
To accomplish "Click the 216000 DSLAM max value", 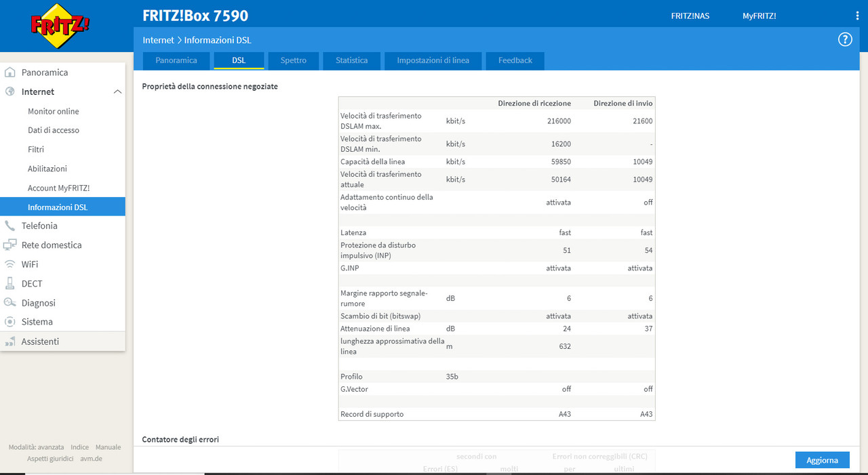I will 559,121.
